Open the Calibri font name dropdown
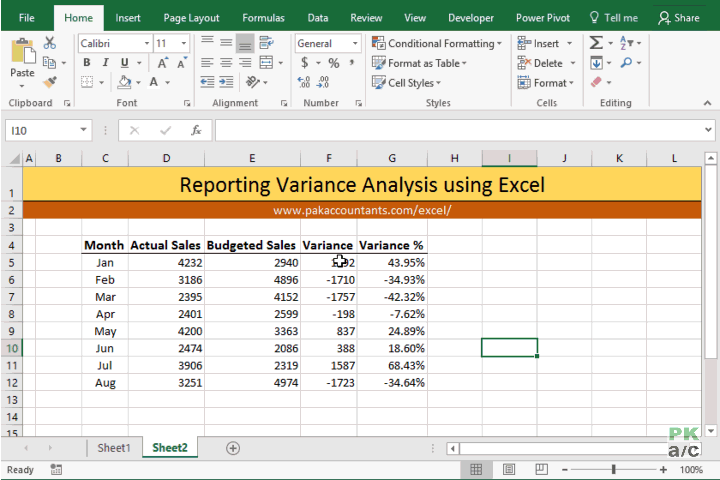 (147, 43)
